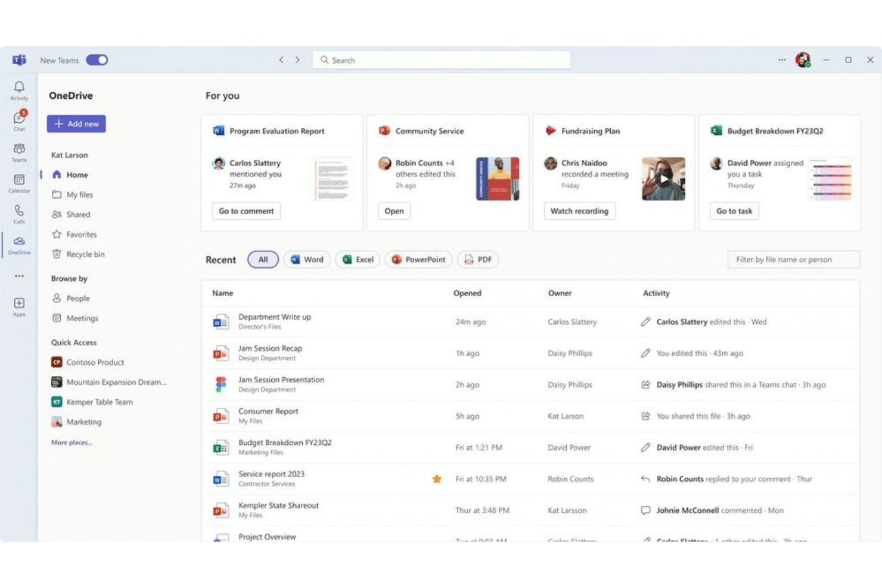Open the Activity bell icon
Image resolution: width=882 pixels, height=588 pixels.
[19, 90]
